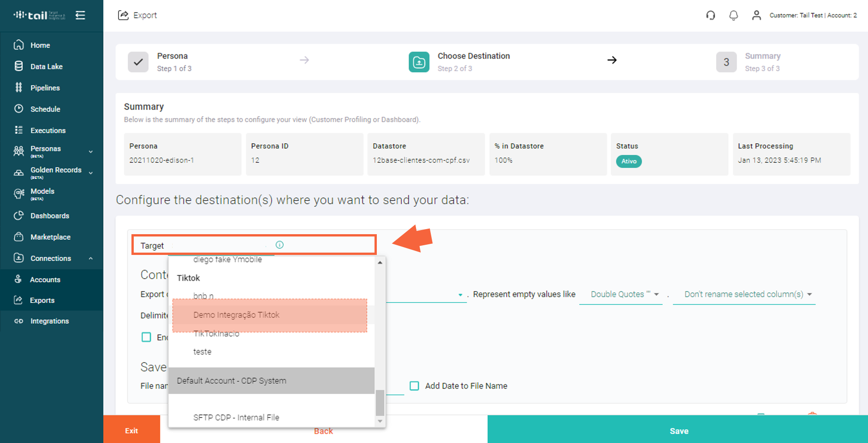Screen dimensions: 868x443
Task: Toggle the partially hidden 'En' checkbox
Action: (146, 337)
